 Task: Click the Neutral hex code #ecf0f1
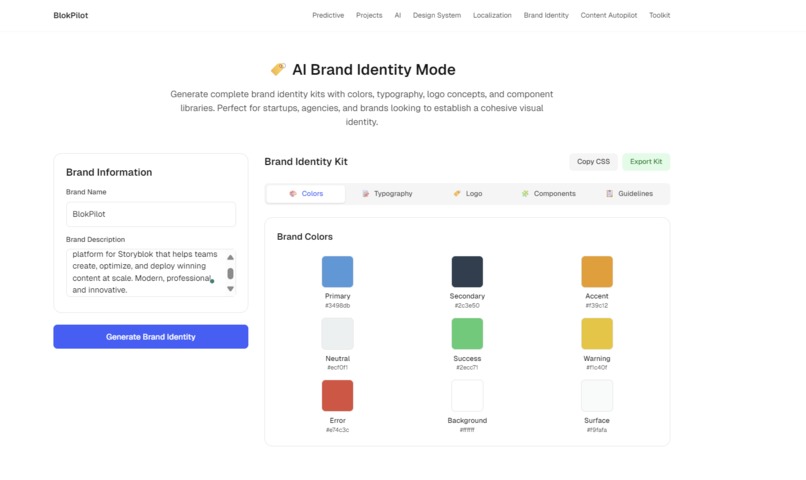coord(337,367)
